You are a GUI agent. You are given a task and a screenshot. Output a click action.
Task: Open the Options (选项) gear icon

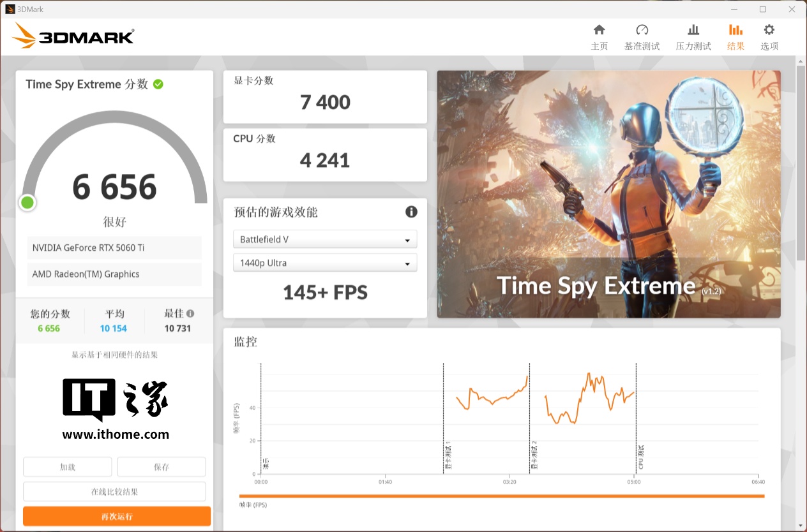(x=769, y=31)
